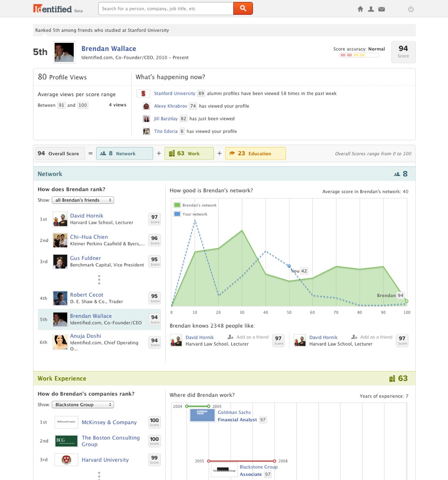
Task: Open messages envelope icon
Action: tap(382, 9)
